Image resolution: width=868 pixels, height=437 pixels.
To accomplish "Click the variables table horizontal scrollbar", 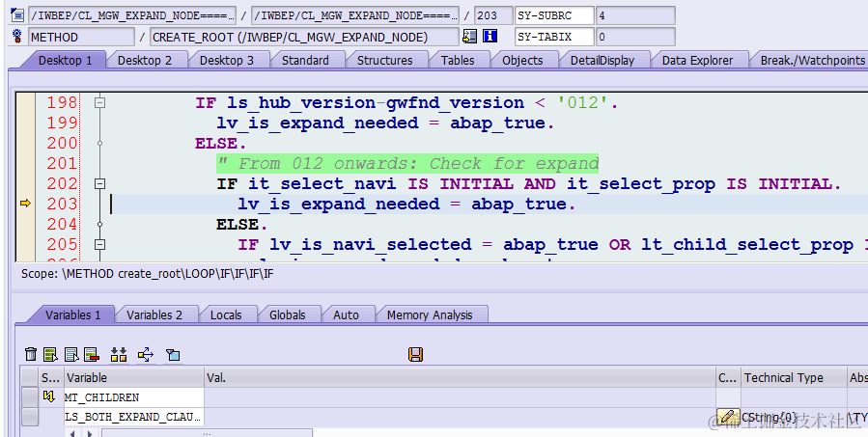I will click(207, 432).
